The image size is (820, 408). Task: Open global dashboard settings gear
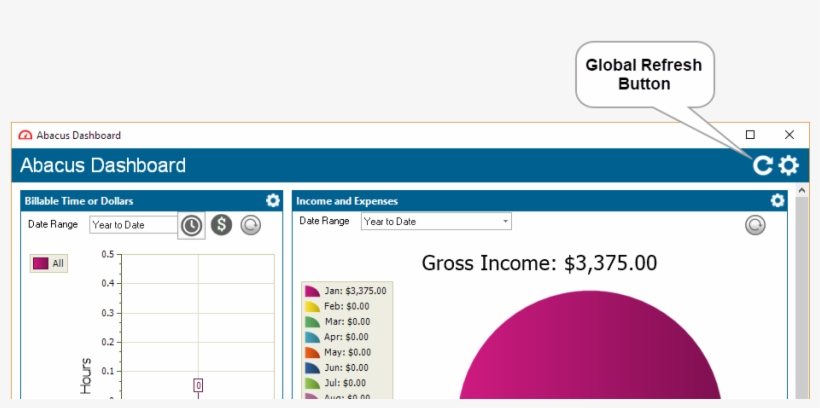point(789,166)
